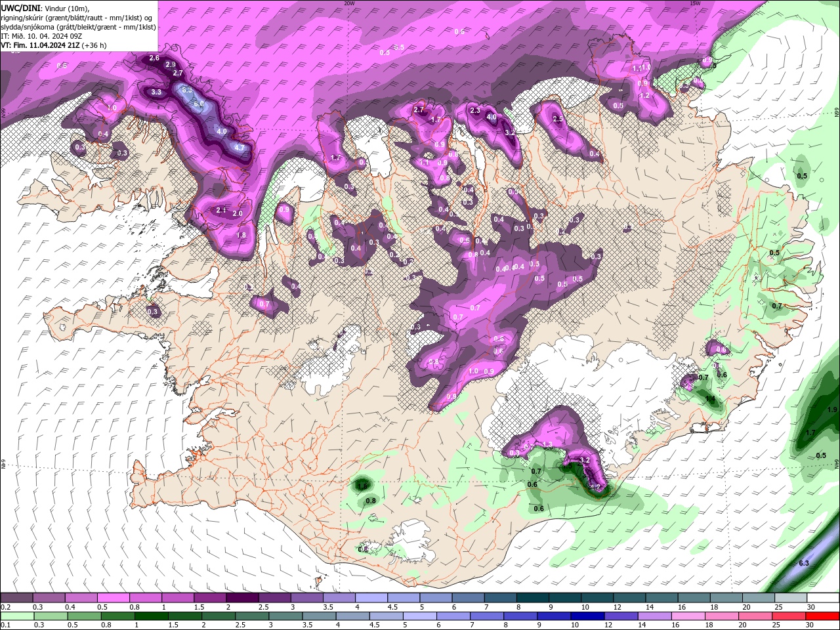
Task: Click snow scale swatch between 2 and 2.5
Action: (242, 598)
